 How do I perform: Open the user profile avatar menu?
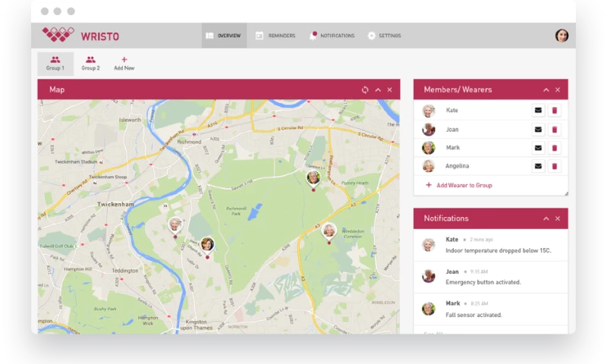pyautogui.click(x=561, y=36)
